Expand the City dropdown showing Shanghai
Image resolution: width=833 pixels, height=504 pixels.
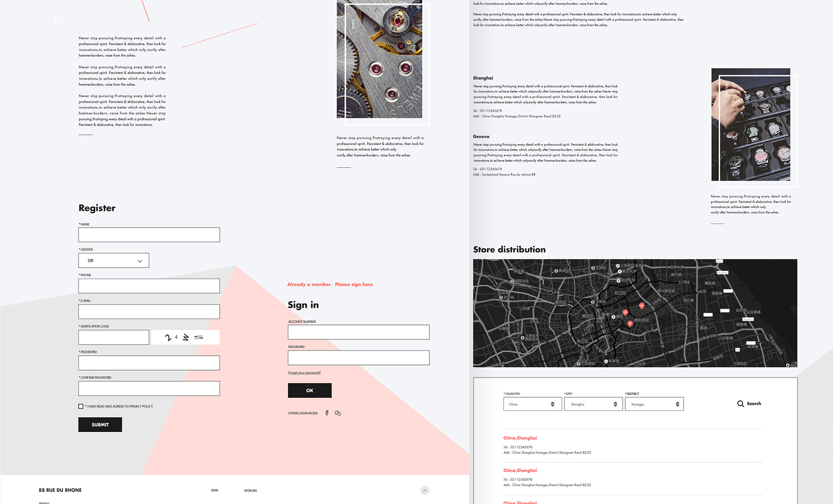(594, 404)
